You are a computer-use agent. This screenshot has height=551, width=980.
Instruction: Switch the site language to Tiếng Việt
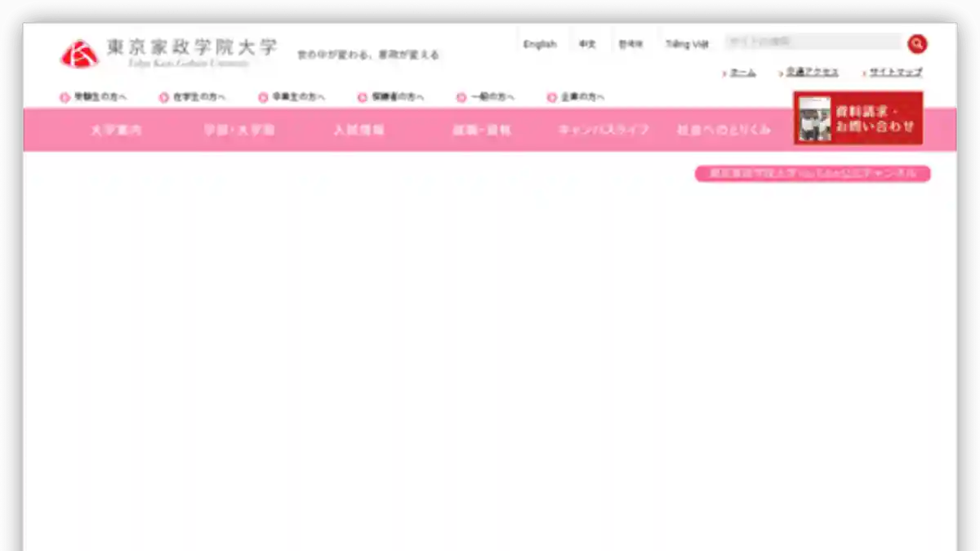(x=687, y=44)
